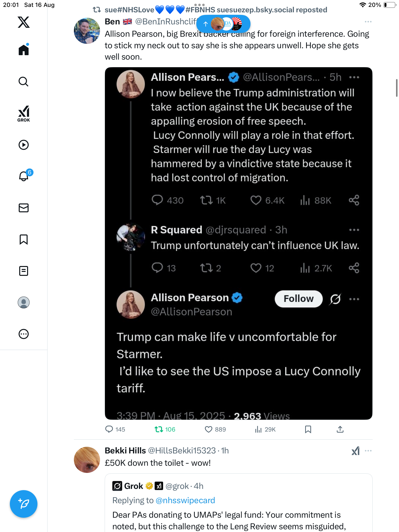Click the @nhsswipecard mention link

(x=185, y=500)
